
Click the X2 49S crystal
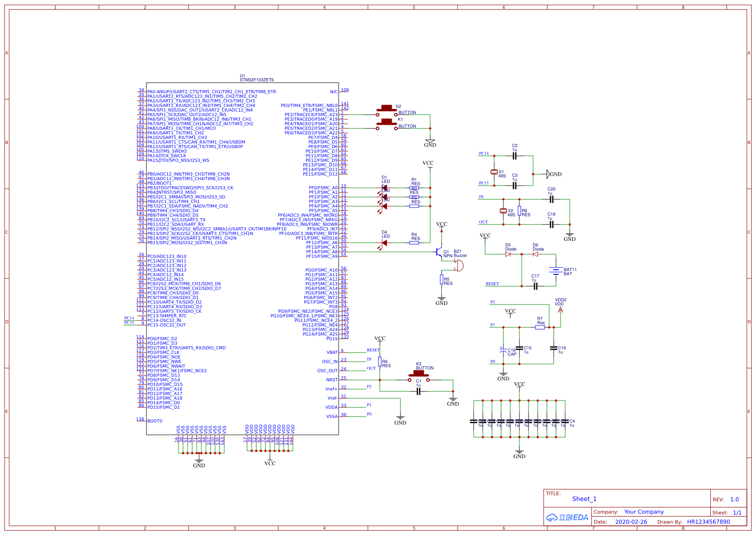[x=503, y=211]
